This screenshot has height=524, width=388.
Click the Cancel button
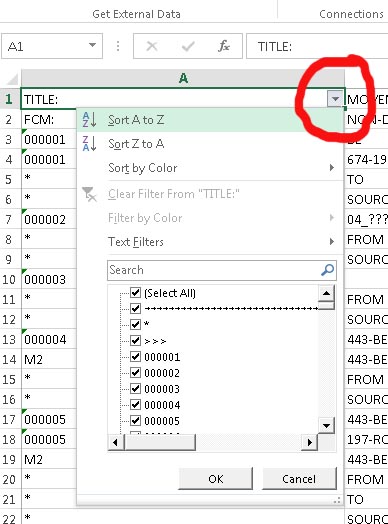tap(299, 479)
